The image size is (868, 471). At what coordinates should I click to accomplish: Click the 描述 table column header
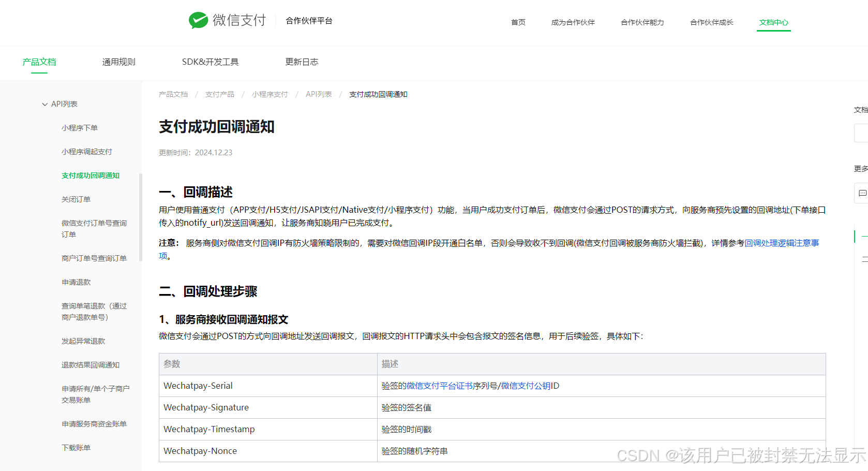click(602, 364)
